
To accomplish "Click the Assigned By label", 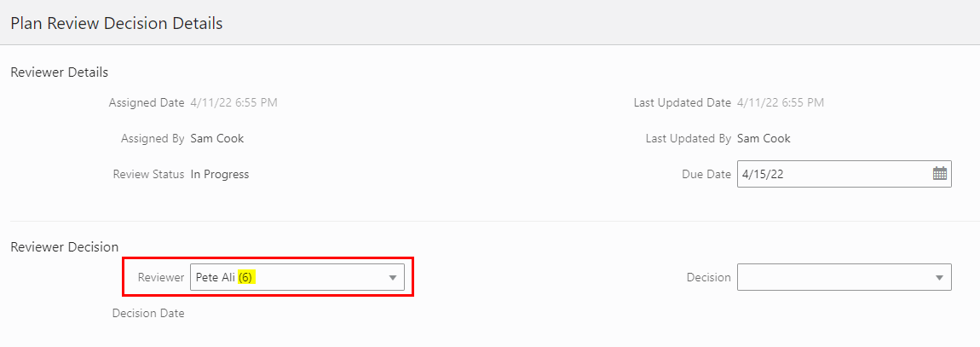I will click(153, 139).
